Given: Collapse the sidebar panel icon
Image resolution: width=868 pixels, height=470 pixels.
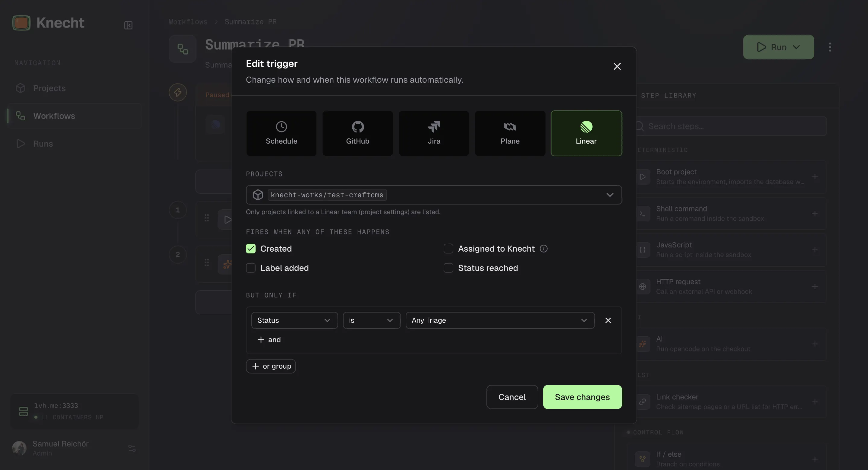Looking at the screenshot, I should coord(128,25).
